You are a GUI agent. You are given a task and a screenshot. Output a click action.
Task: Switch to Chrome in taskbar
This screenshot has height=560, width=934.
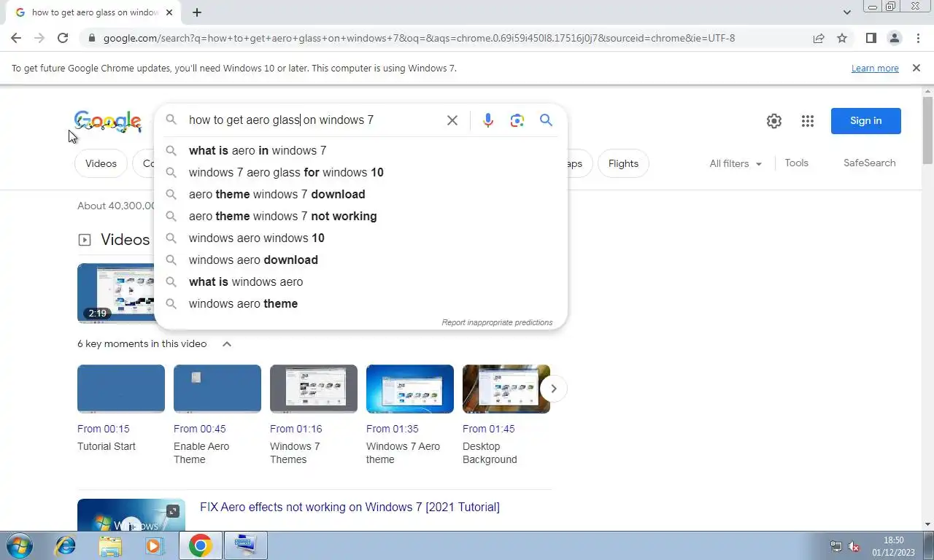(x=200, y=545)
